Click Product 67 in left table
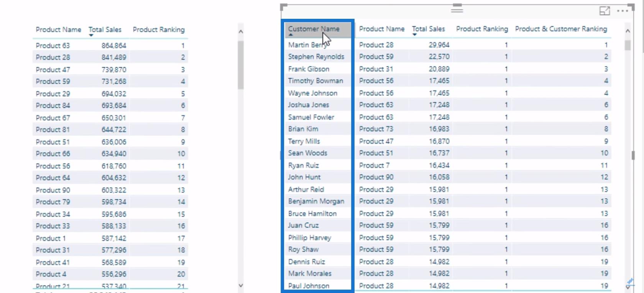Image resolution: width=644 pixels, height=293 pixels. tap(53, 118)
